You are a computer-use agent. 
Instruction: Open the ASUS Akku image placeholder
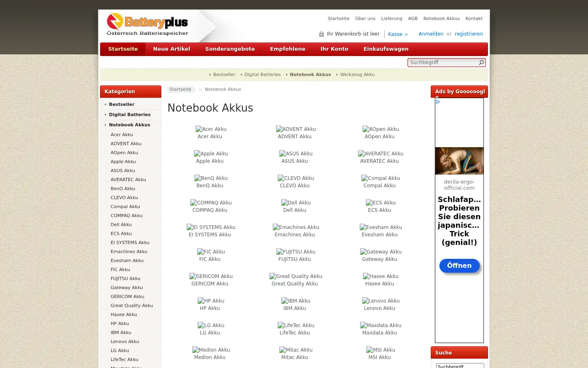296,154
